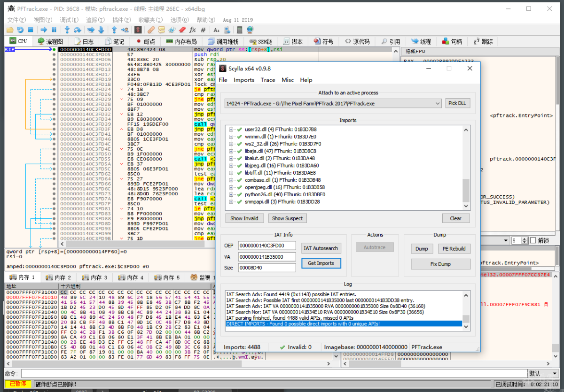Switch to the 流程图 tab
Screen dimensions: 564x392
(x=50, y=41)
